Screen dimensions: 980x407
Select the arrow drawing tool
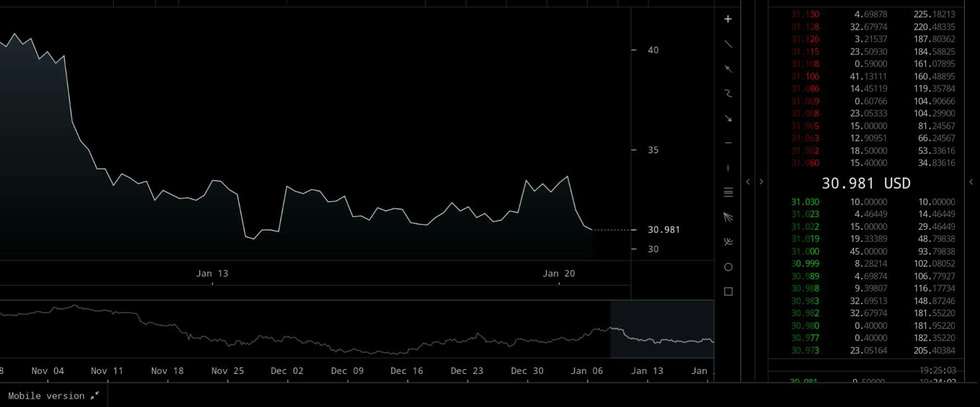point(728,118)
